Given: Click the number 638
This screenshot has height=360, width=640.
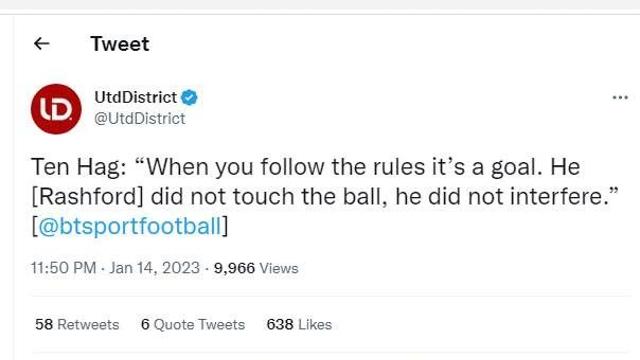Looking at the screenshot, I should pyautogui.click(x=280, y=324).
